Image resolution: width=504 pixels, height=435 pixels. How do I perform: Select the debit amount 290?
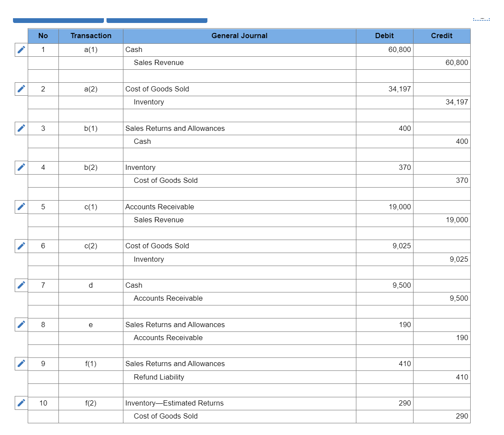(405, 403)
